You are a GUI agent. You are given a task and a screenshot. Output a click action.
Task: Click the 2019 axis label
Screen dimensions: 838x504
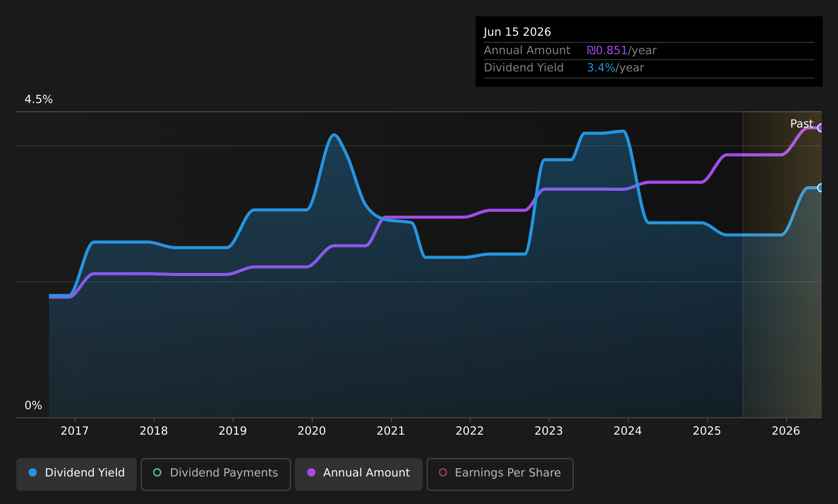[233, 431]
